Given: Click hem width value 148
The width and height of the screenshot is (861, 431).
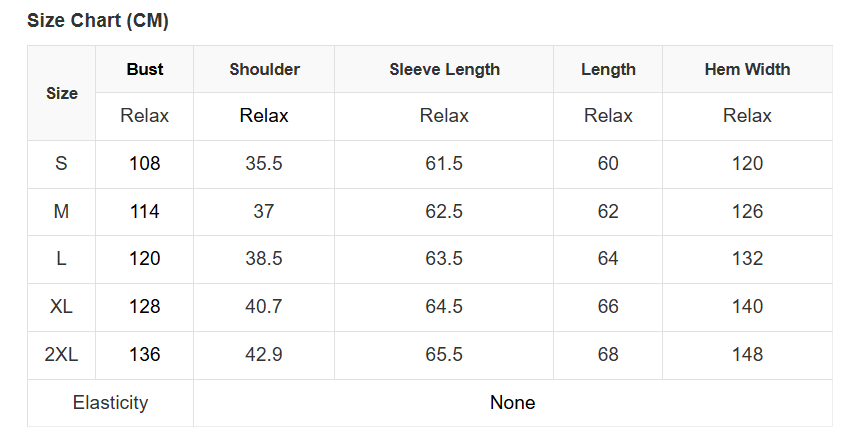Looking at the screenshot, I should coord(747,355).
